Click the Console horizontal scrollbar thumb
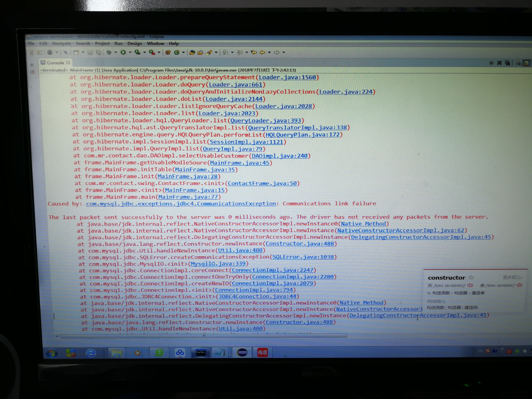 (204, 336)
